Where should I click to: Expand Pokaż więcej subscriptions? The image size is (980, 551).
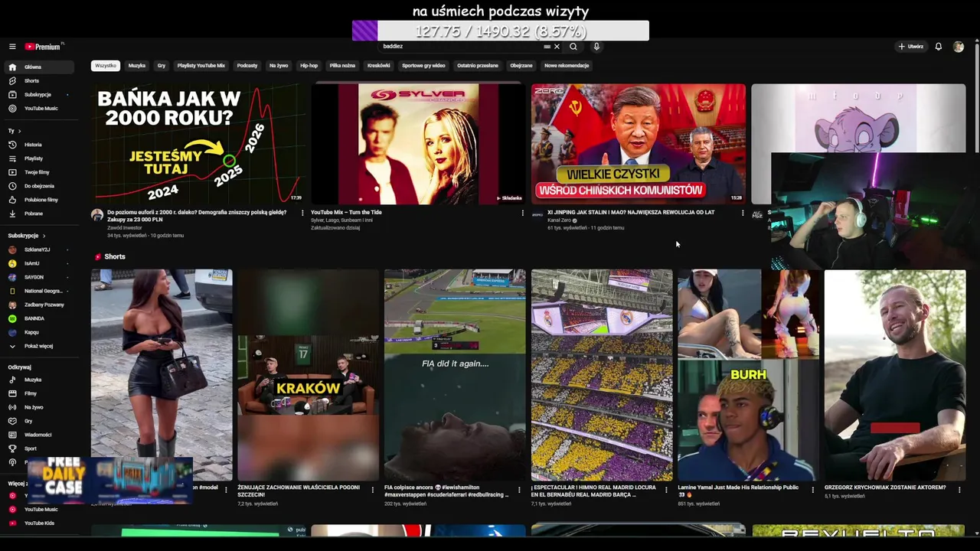[x=38, y=346]
